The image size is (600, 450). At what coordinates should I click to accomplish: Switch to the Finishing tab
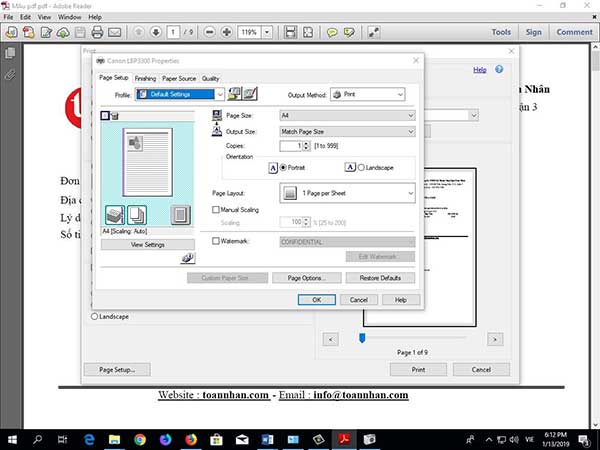(x=145, y=78)
